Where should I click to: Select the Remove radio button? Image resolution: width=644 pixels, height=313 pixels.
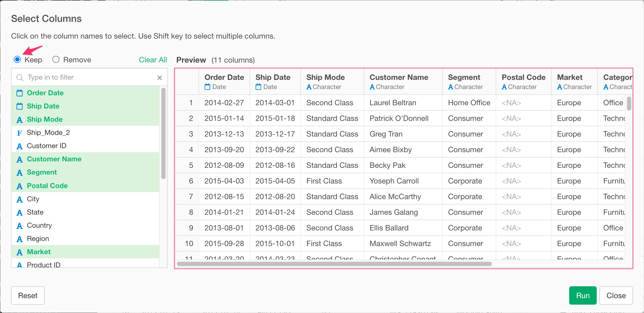click(x=56, y=59)
